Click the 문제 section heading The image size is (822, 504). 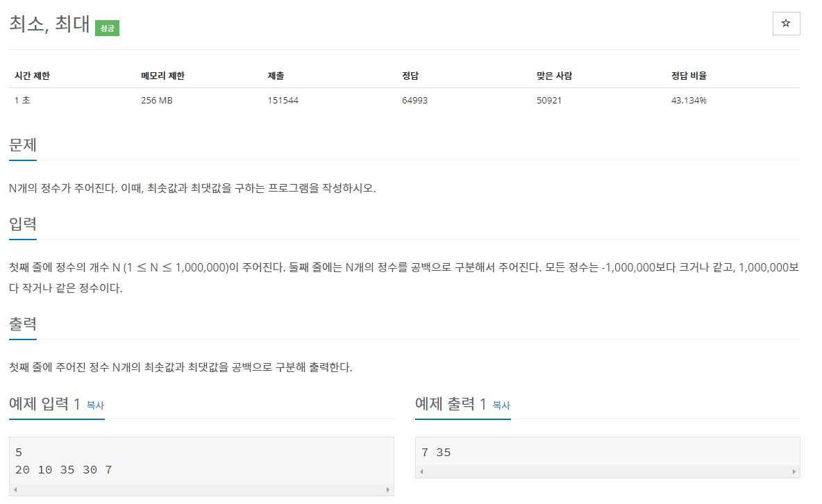tap(22, 145)
